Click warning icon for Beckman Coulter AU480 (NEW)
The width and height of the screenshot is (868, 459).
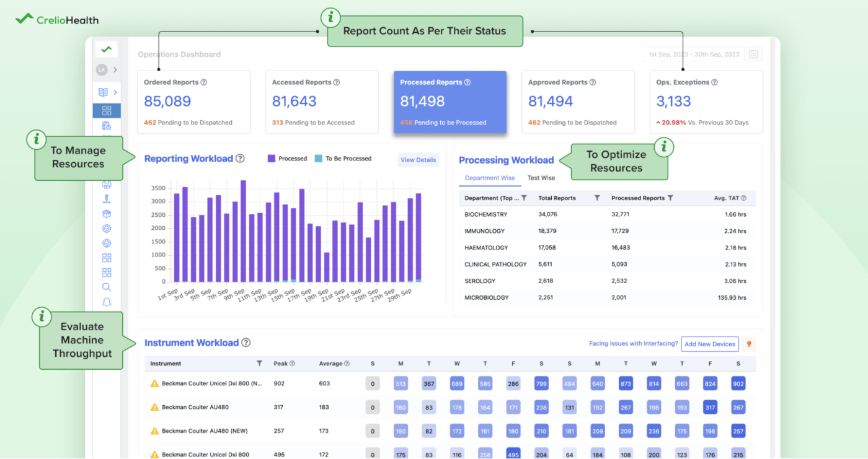pos(155,431)
